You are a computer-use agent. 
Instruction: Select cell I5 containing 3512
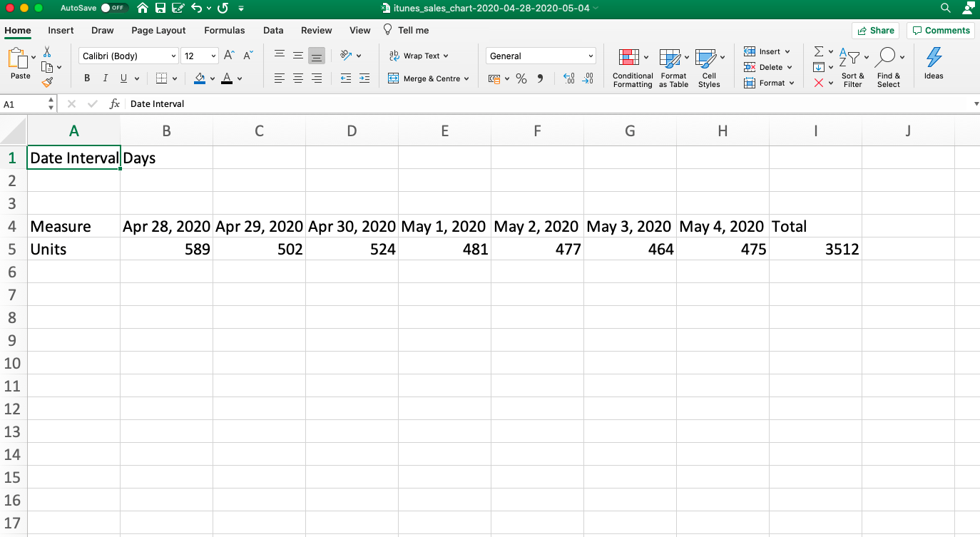click(815, 249)
